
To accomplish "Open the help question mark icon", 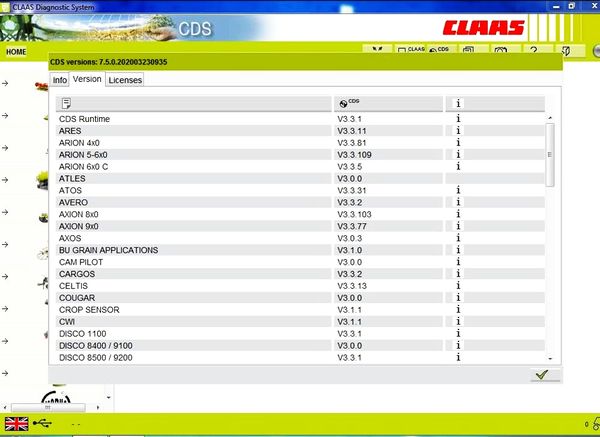I will coord(533,50).
